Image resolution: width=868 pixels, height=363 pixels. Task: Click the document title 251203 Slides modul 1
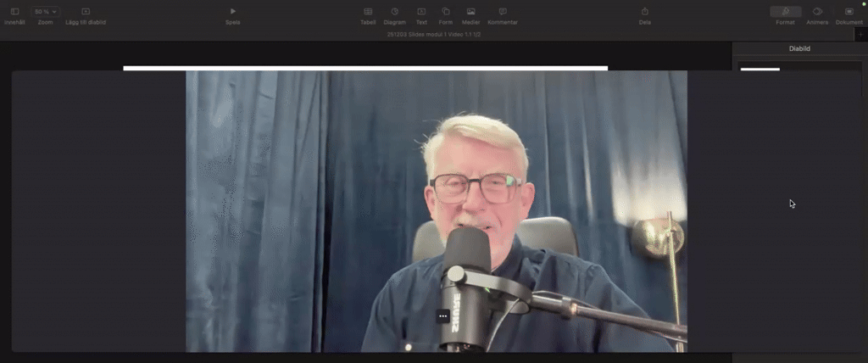[x=433, y=35]
